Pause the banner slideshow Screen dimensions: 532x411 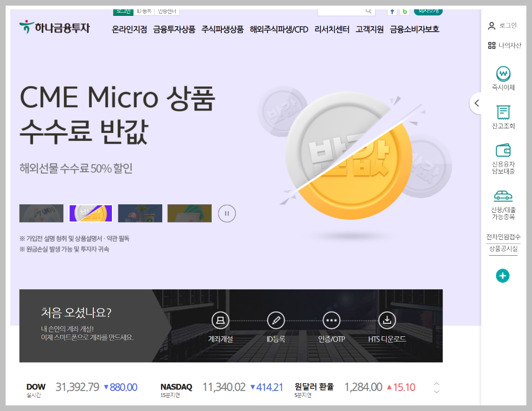(x=227, y=214)
